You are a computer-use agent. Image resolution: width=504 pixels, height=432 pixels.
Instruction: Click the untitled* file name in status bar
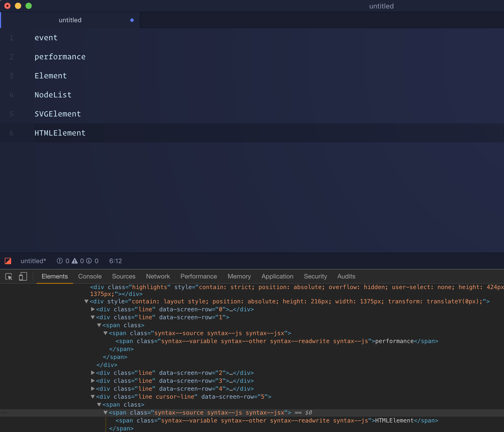[x=33, y=261]
